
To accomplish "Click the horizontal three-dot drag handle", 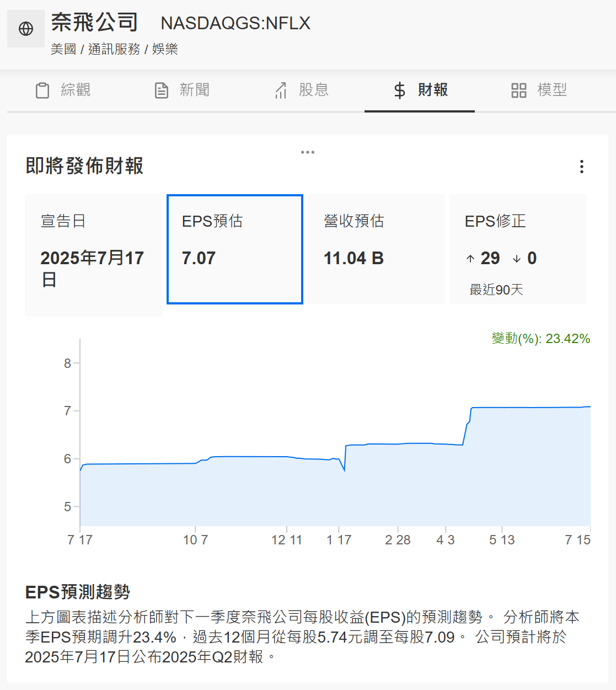I will (308, 152).
